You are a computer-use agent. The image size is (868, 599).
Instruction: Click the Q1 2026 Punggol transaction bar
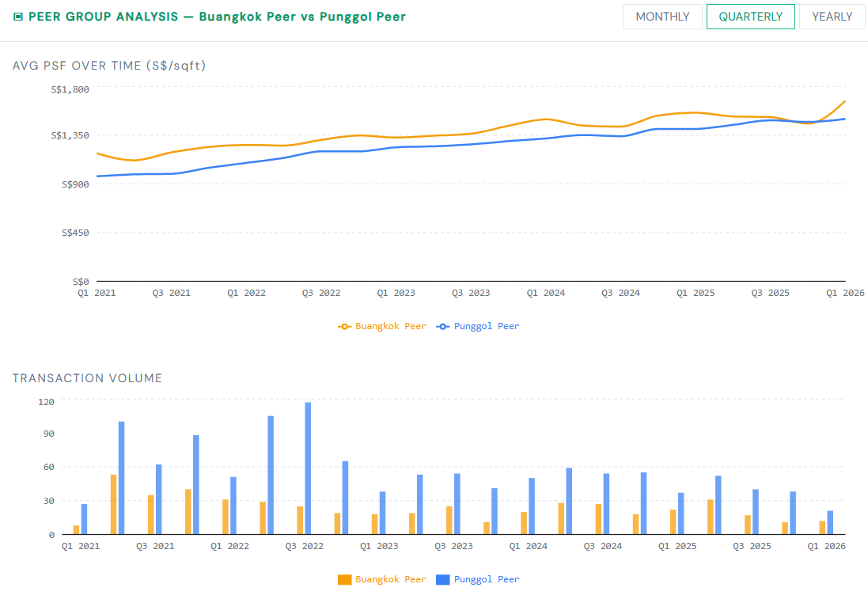[830, 523]
